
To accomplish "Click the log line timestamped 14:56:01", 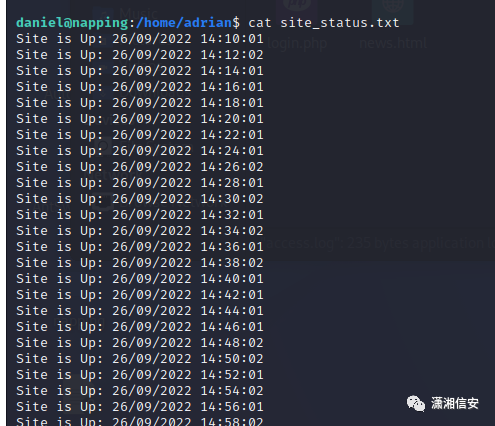I will [140, 407].
